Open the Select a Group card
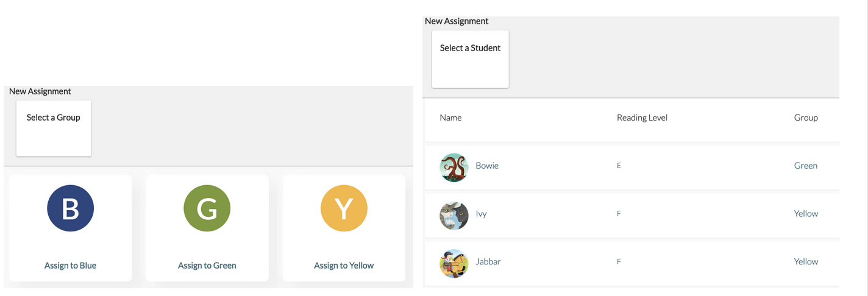Screen dimensions: 868x296 54,129
